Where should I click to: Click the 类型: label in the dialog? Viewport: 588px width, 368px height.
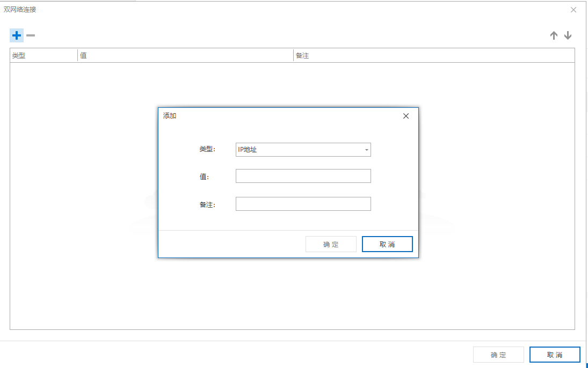(x=207, y=150)
